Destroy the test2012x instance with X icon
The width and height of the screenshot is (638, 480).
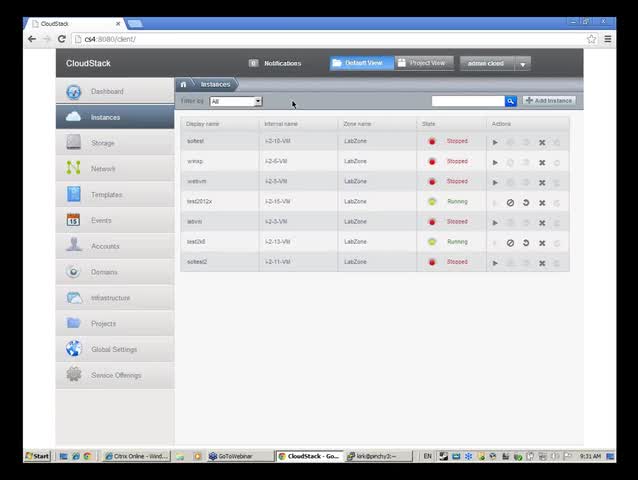(x=542, y=203)
